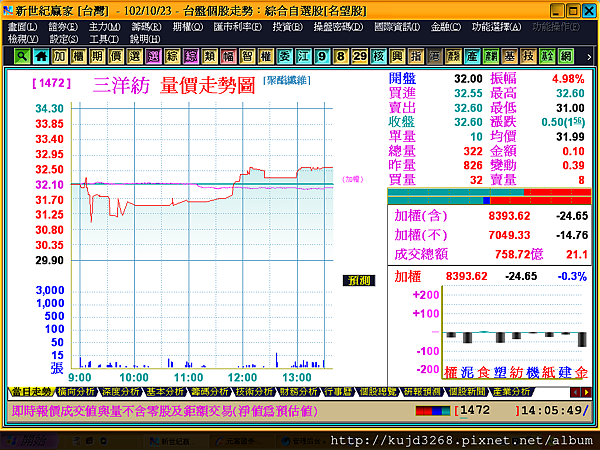Click the green magnifier search icon

22,57
